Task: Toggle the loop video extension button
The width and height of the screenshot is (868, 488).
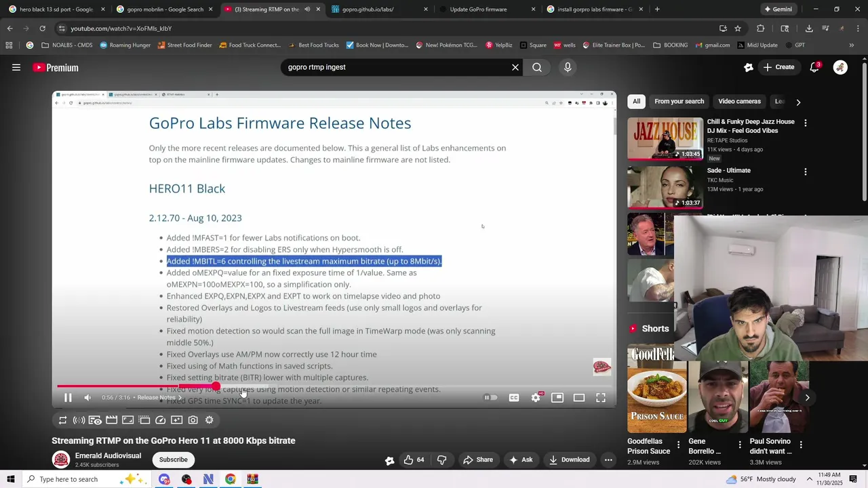Action: [x=62, y=420]
